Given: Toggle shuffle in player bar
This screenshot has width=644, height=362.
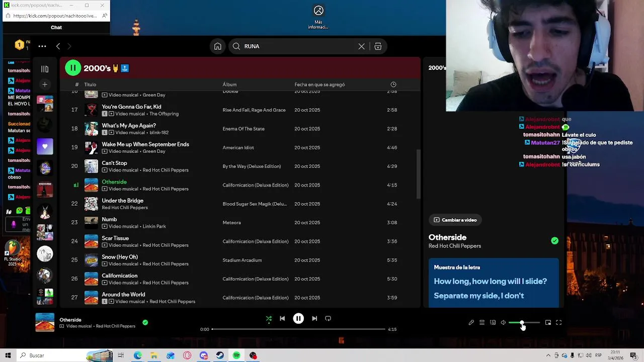Looking at the screenshot, I should coord(269,318).
